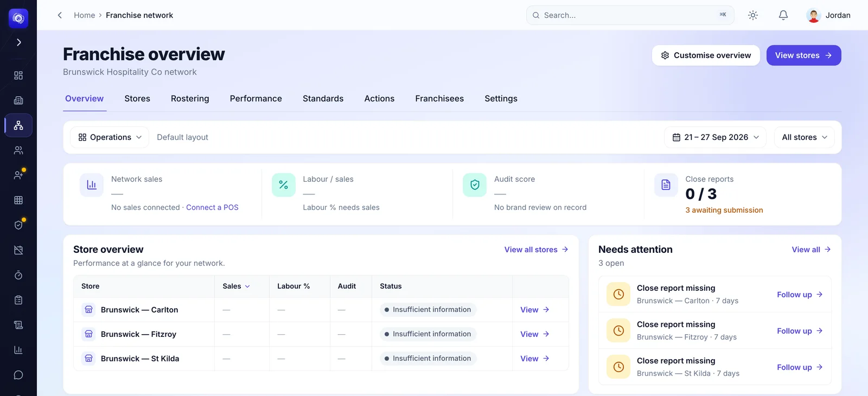Select the network hierarchy sidebar icon
Viewport: 868px width, 396px height.
[x=18, y=125]
